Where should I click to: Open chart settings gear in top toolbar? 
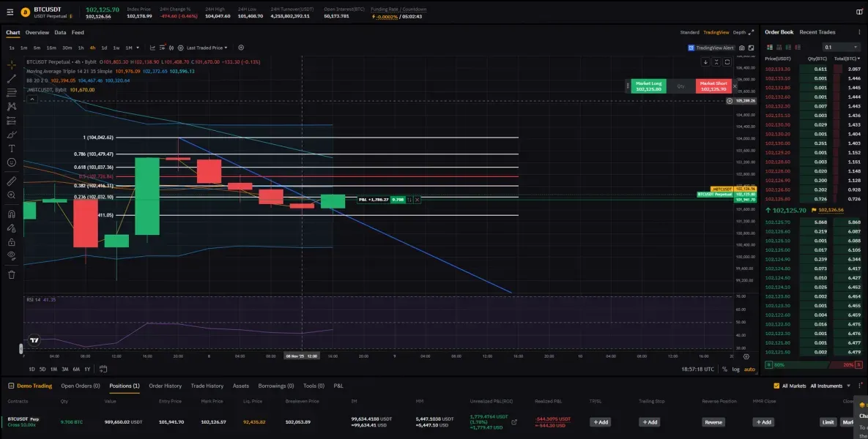(x=180, y=48)
